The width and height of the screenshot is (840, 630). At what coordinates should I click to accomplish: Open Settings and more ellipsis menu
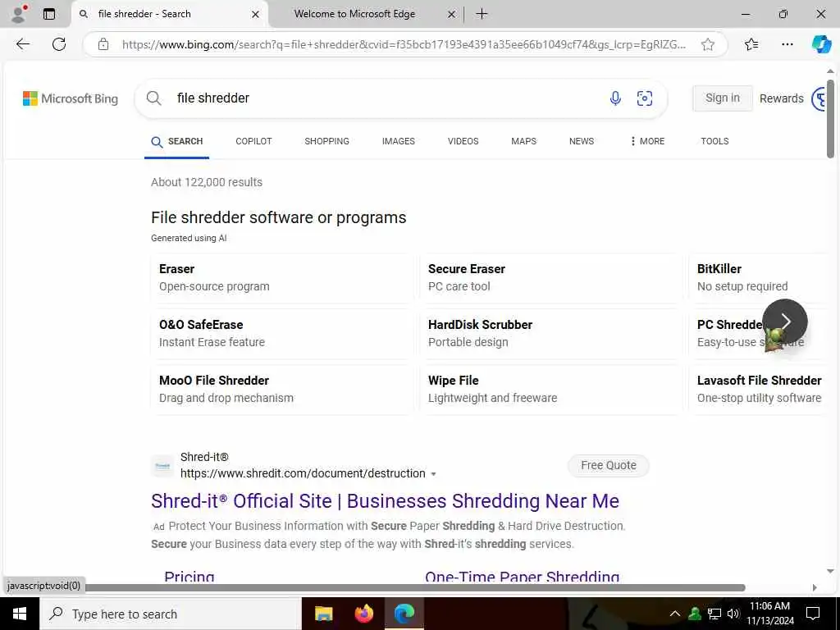tap(787, 44)
